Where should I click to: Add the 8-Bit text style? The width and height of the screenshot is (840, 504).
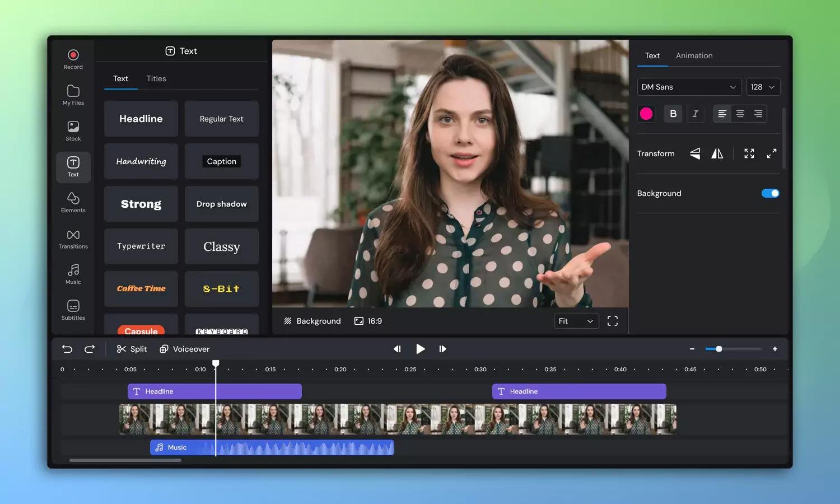point(222,289)
